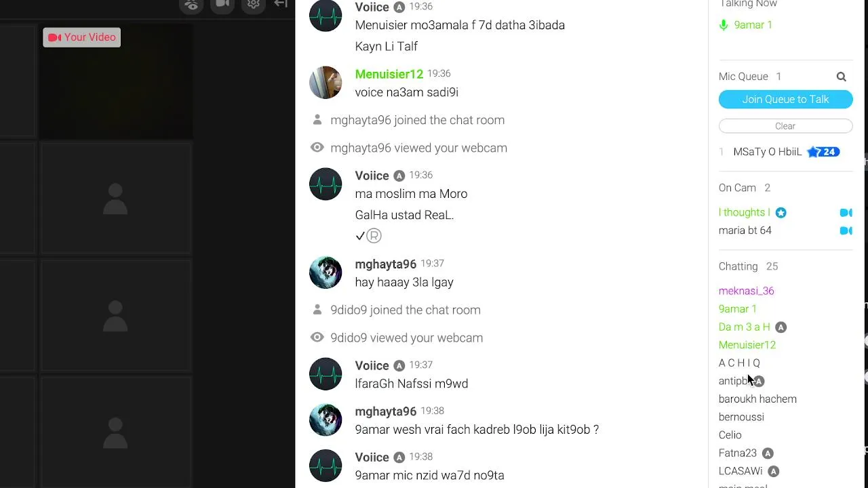Toggle the camera button in video toolbar
The width and height of the screenshot is (868, 488).
coord(222,4)
